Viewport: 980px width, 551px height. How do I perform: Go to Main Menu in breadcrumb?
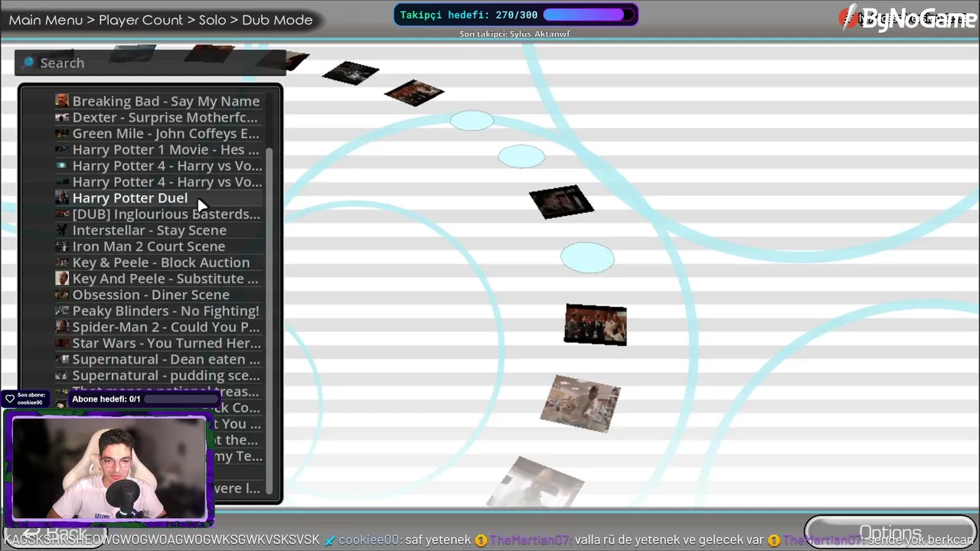tap(46, 20)
